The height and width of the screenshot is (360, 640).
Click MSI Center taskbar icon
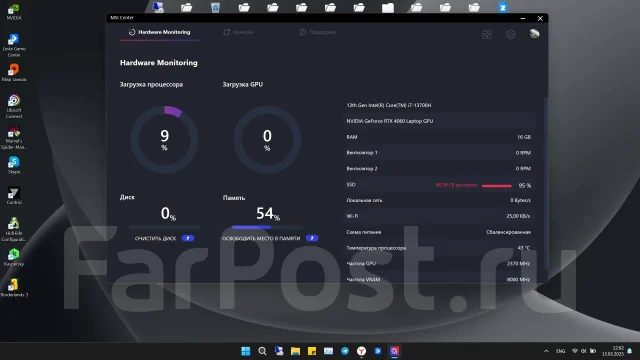394,351
